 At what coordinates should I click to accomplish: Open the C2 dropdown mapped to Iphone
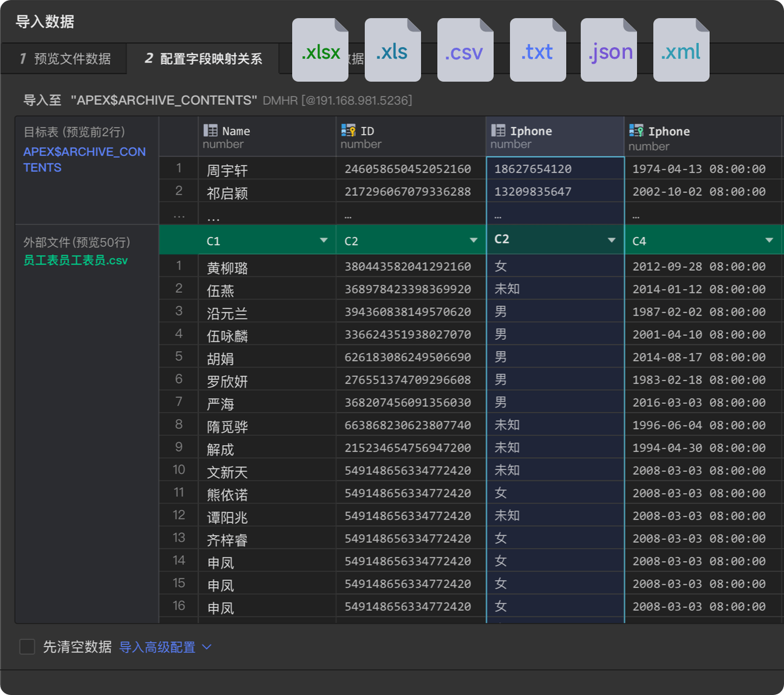pyautogui.click(x=611, y=239)
